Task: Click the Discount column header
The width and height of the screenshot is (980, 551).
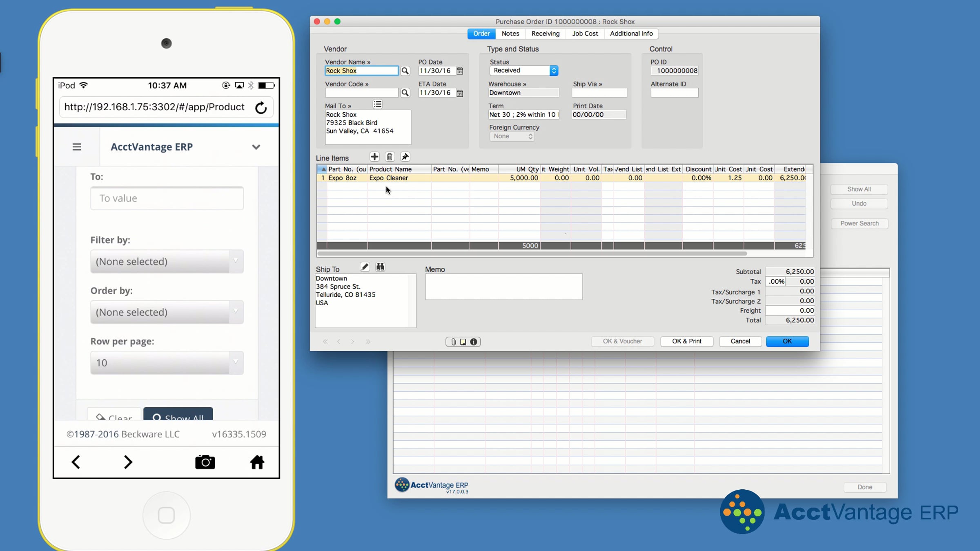Action: tap(698, 169)
